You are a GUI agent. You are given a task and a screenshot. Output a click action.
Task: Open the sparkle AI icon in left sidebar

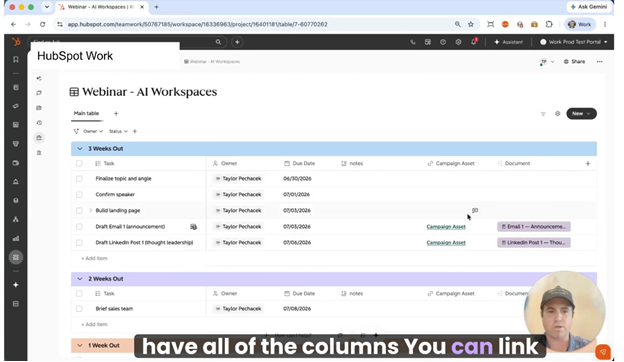[x=16, y=285]
